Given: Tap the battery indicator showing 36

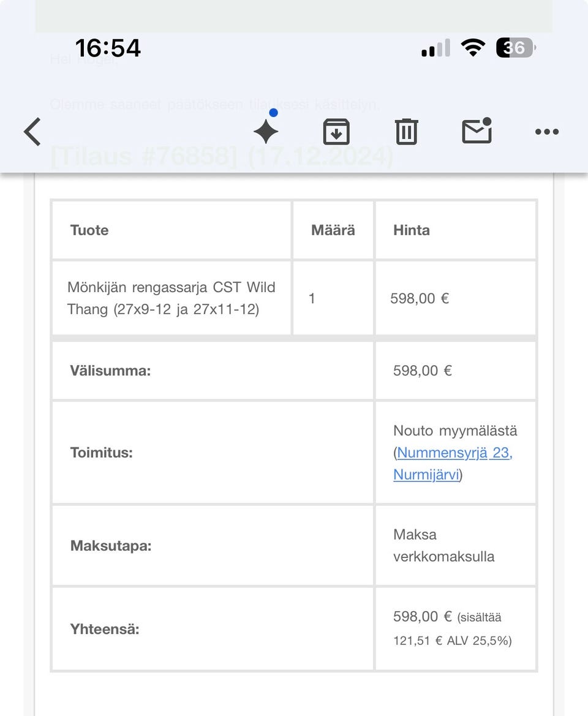Looking at the screenshot, I should click(x=515, y=48).
